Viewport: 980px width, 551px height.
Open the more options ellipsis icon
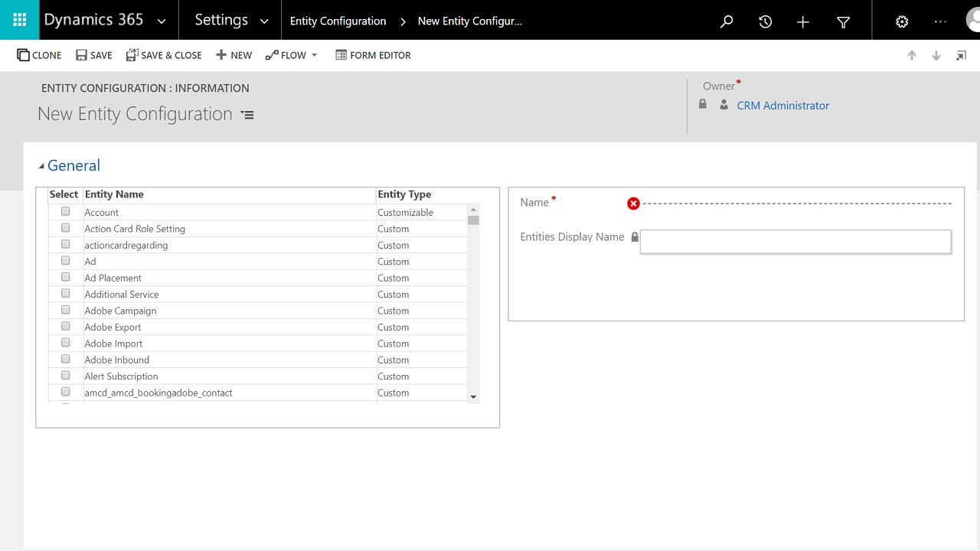click(x=941, y=22)
